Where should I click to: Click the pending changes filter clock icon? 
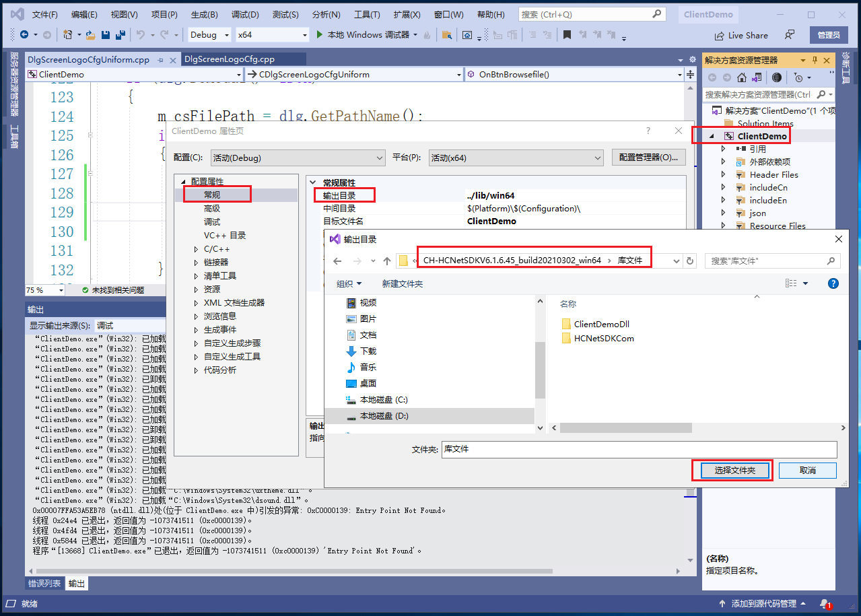coord(798,77)
